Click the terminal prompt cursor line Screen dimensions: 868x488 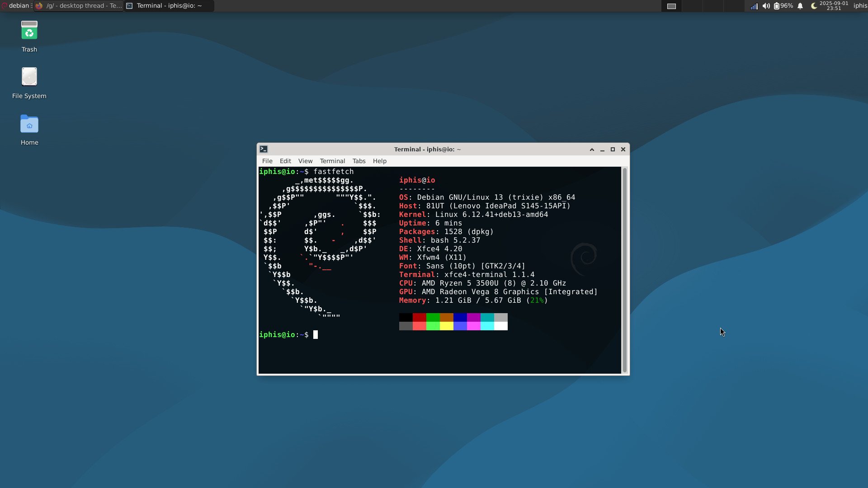(x=288, y=335)
